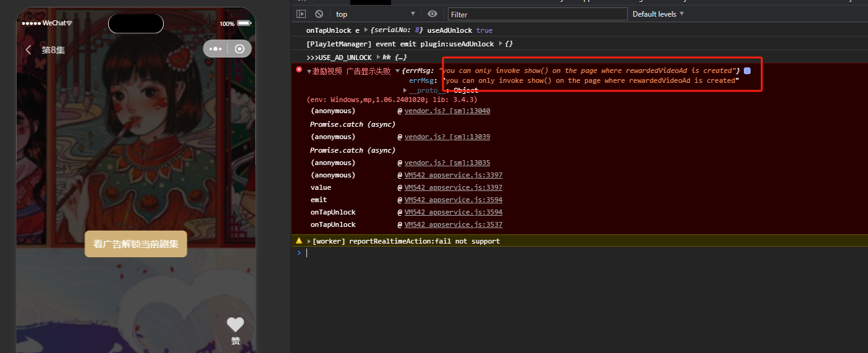Toggle the console sidebar panel icon
868x353 pixels.
pos(301,14)
